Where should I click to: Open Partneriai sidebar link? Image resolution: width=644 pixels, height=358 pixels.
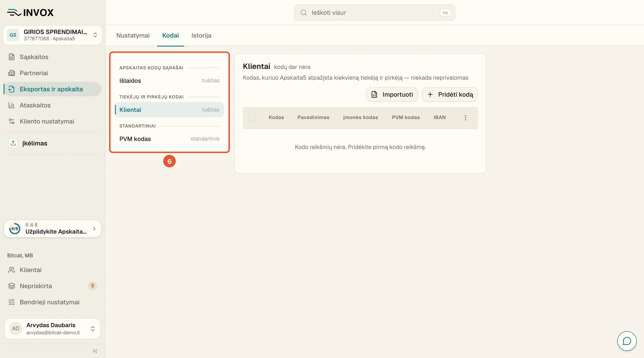[53, 73]
